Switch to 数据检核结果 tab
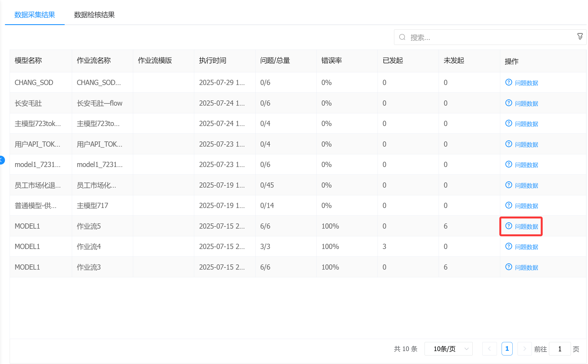This screenshot has height=364, width=588. click(94, 15)
